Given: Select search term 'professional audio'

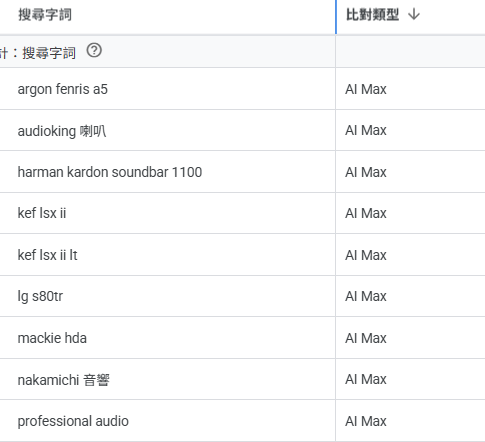Looking at the screenshot, I should coord(73,421).
